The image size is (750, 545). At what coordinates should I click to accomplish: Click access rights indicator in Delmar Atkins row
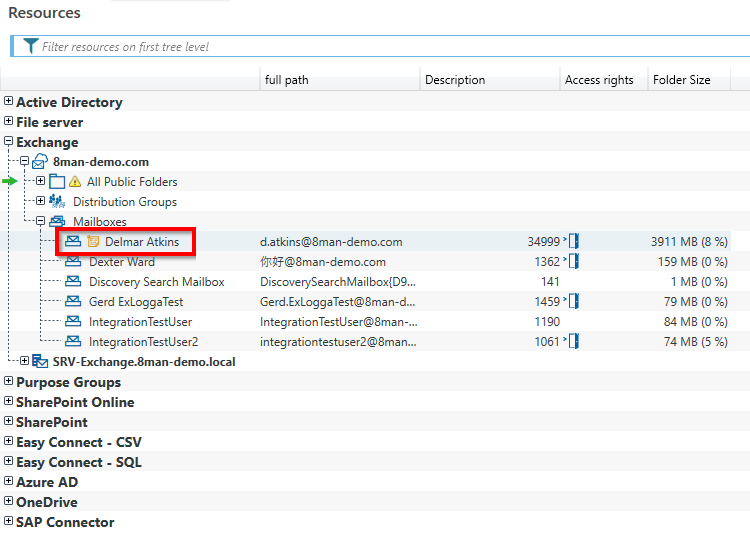(573, 242)
